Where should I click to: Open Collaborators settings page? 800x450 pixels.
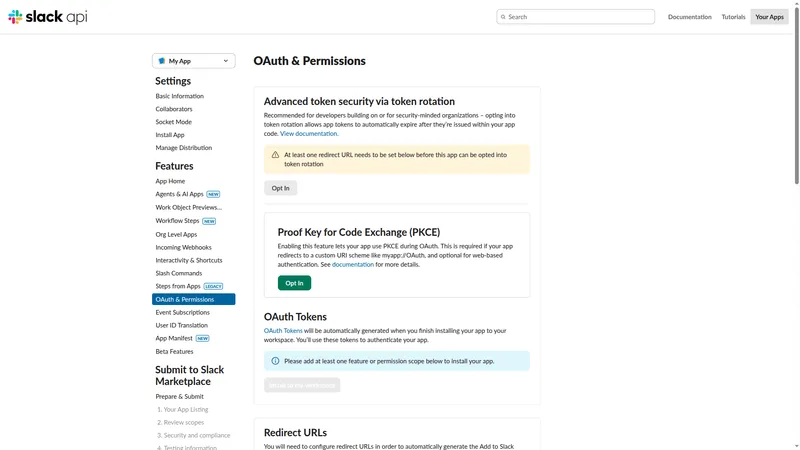click(174, 109)
